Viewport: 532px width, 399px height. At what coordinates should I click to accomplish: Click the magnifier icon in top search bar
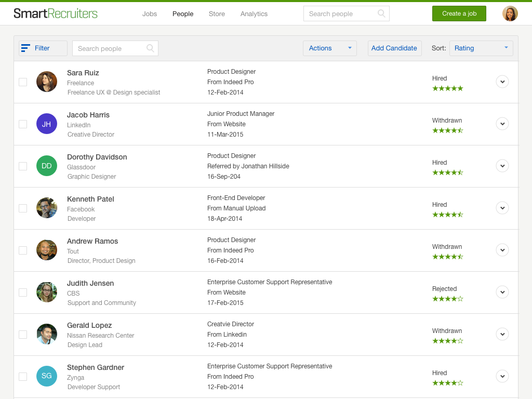point(381,14)
